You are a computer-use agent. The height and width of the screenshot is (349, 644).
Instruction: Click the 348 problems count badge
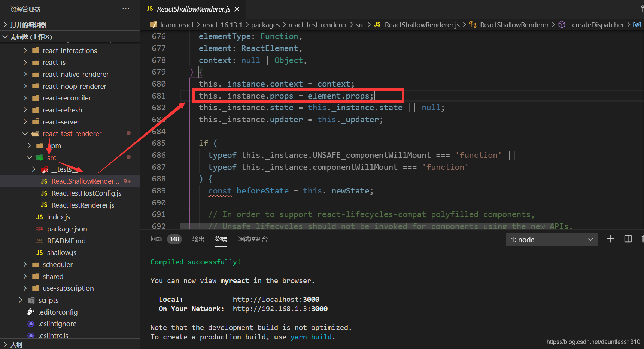pyautogui.click(x=174, y=239)
